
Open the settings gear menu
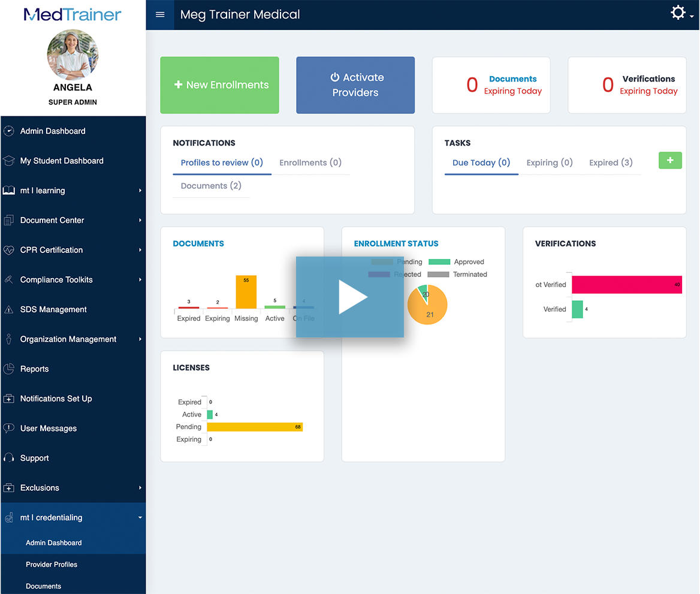(x=678, y=13)
